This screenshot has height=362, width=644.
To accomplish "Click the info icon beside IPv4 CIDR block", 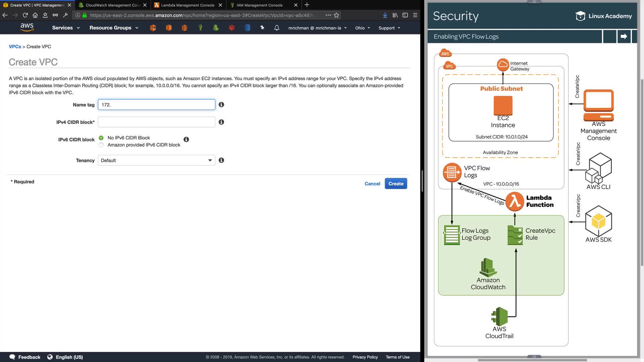I will (x=221, y=122).
